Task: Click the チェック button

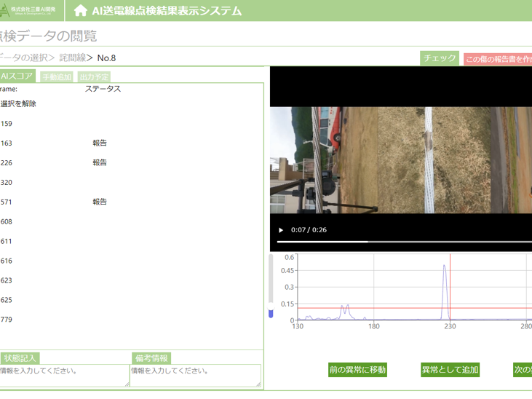Action: click(440, 58)
